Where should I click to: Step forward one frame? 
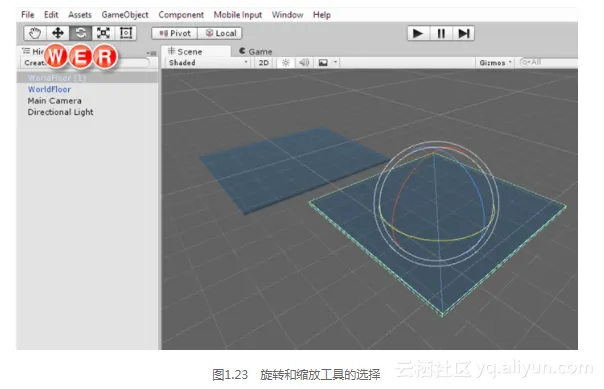point(464,34)
